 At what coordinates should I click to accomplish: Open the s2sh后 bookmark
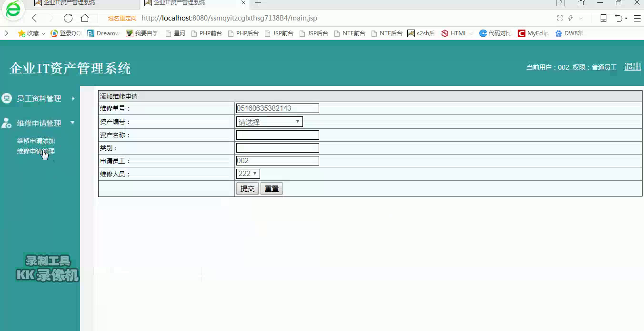click(421, 33)
